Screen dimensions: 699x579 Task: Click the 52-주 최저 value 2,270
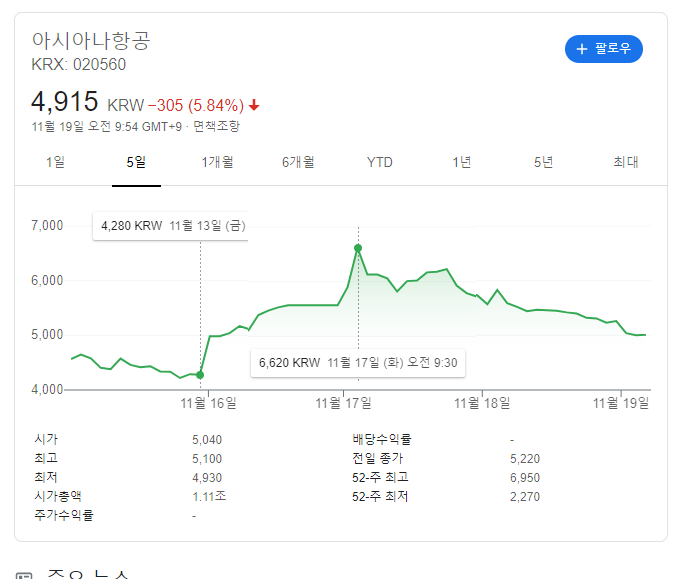pos(525,497)
